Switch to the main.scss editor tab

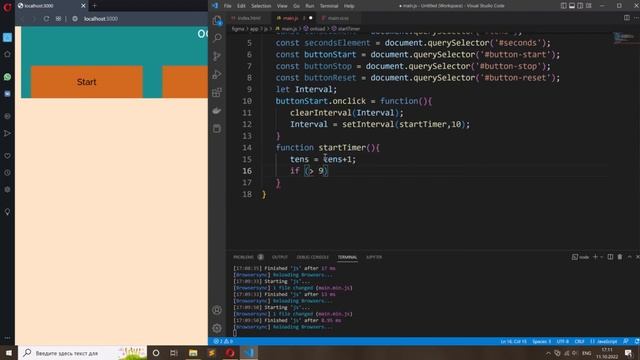[x=338, y=18]
